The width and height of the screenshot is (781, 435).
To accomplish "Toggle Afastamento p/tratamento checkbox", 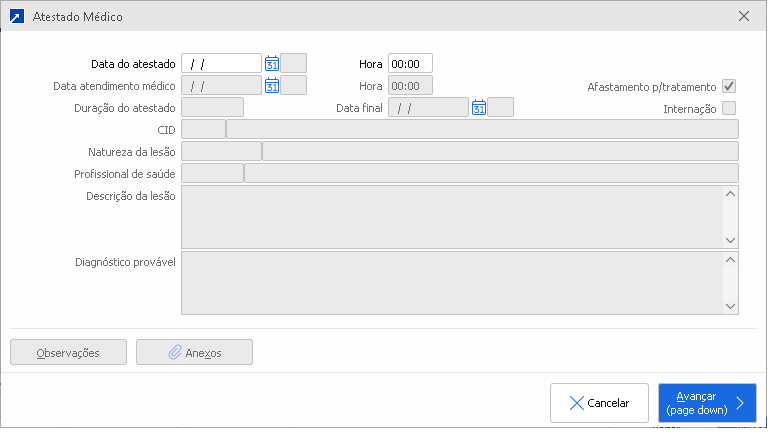I will [x=729, y=86].
